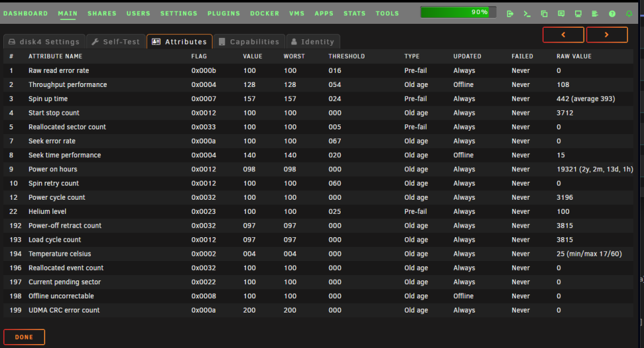Image resolution: width=644 pixels, height=348 pixels.
Task: Click the 90% green progress bar
Action: pyautogui.click(x=458, y=12)
